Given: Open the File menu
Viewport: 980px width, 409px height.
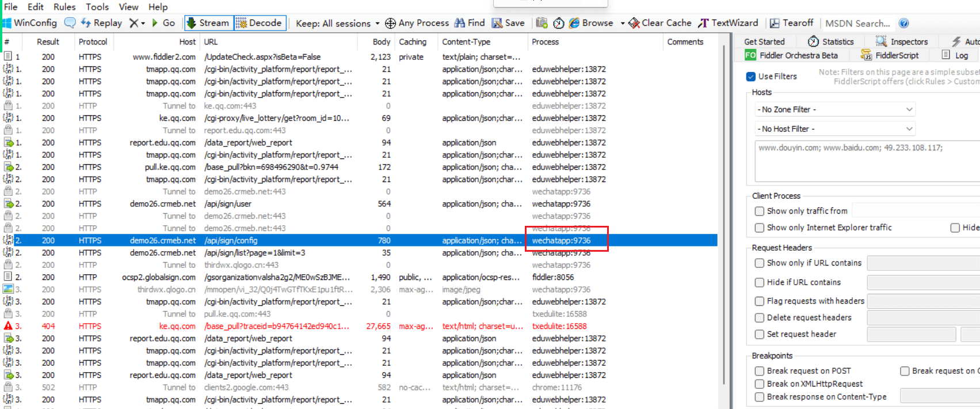Looking at the screenshot, I should (x=10, y=7).
